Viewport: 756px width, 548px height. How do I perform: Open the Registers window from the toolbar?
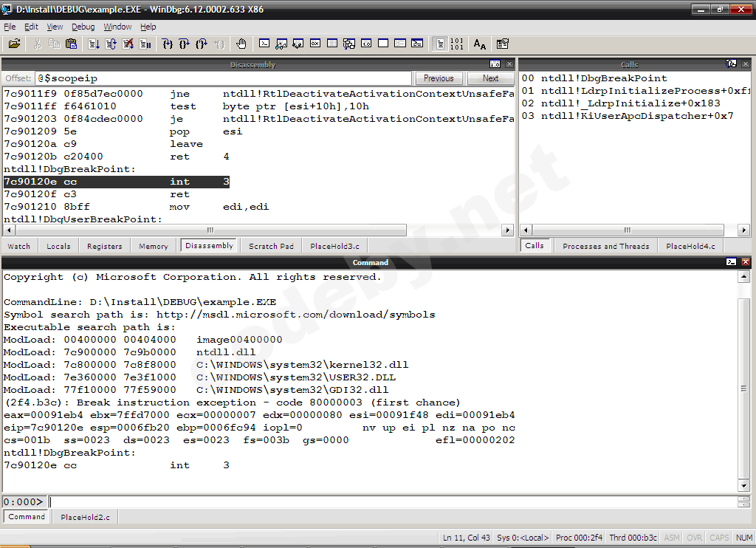coord(315,44)
